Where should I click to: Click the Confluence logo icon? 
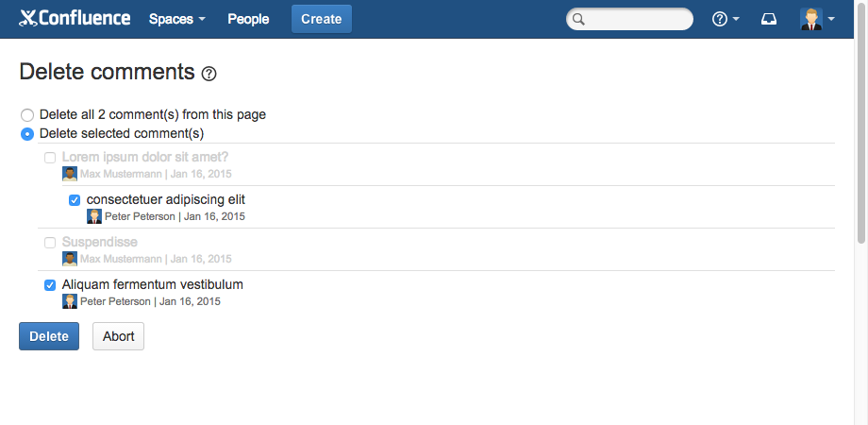28,19
